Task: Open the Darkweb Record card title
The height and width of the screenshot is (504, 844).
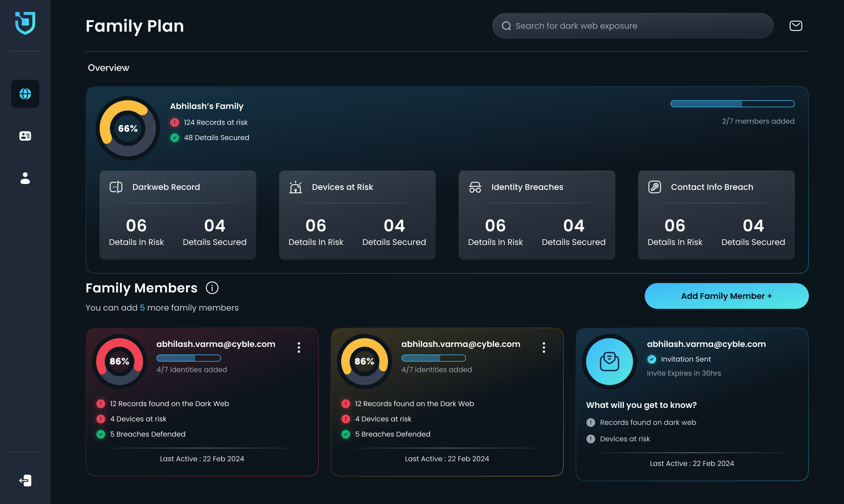Action: click(x=166, y=187)
